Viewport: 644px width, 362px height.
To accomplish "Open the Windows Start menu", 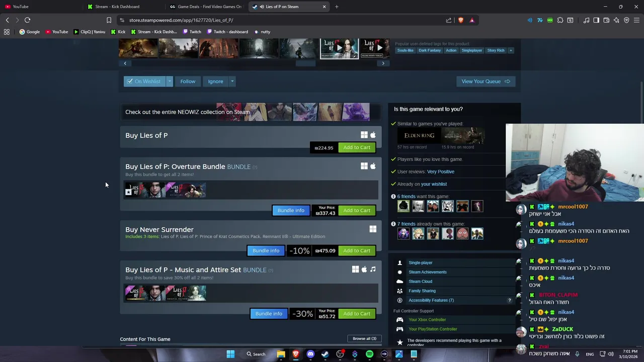I will 230,354.
